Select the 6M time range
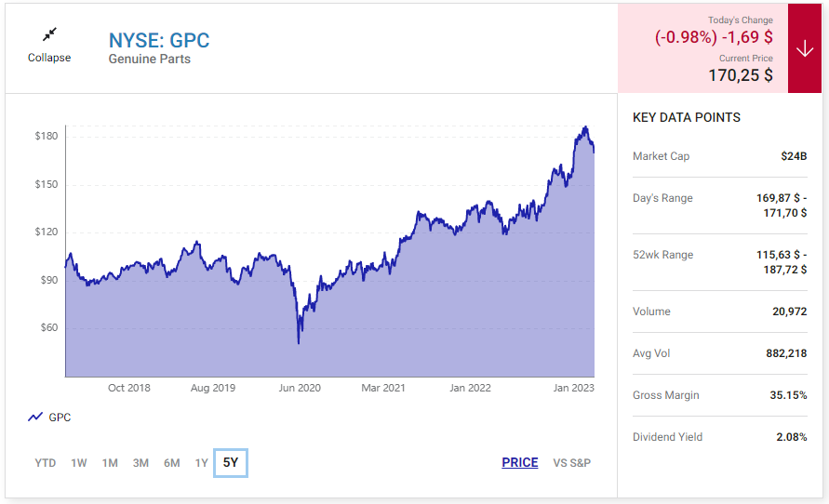This screenshot has width=829, height=504. [x=171, y=463]
